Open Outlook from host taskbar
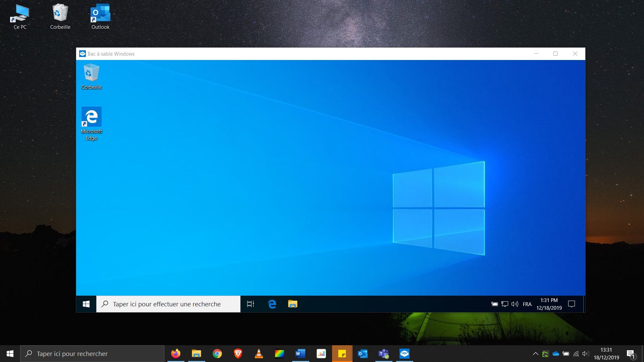 point(363,354)
